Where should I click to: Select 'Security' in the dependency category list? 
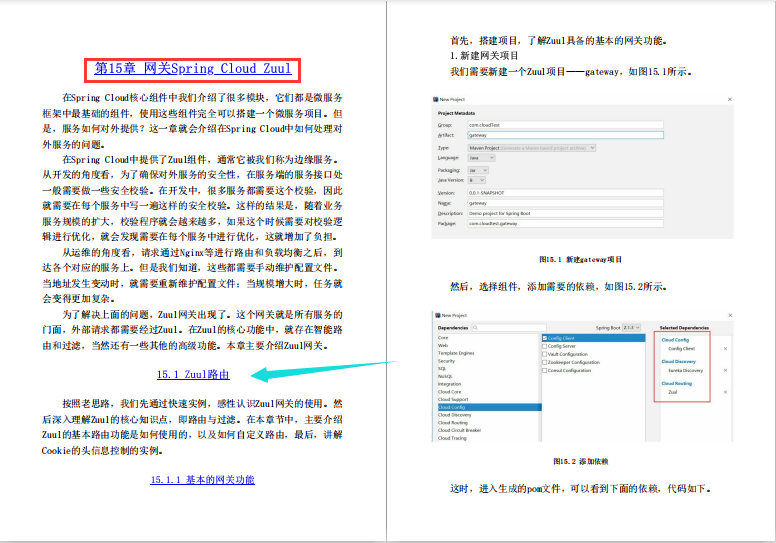[446, 361]
